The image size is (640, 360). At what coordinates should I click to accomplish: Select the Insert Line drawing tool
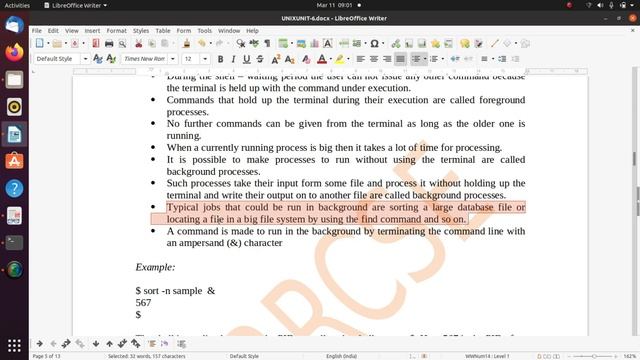(x=494, y=43)
